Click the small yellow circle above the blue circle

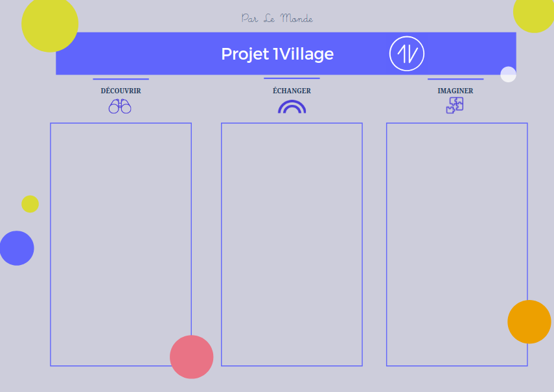30,204
